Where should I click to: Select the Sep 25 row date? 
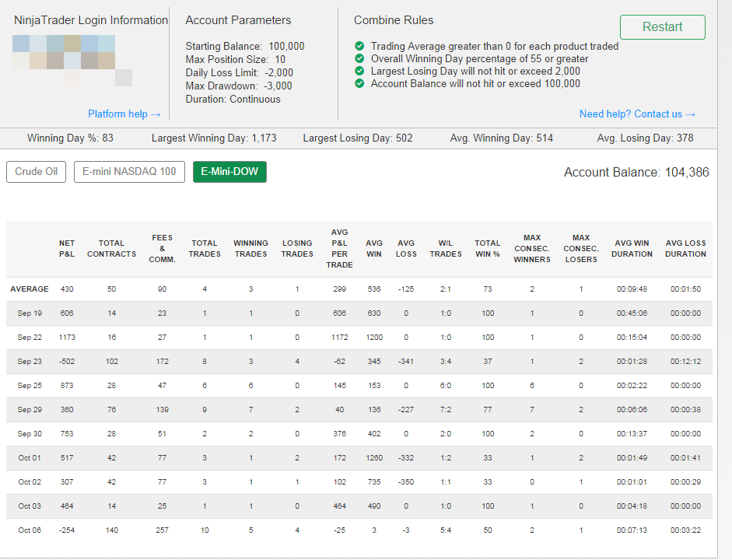pyautogui.click(x=30, y=386)
